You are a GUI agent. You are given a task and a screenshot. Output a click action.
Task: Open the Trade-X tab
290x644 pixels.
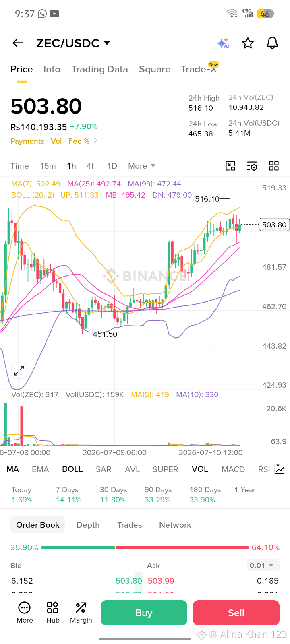pyautogui.click(x=199, y=69)
